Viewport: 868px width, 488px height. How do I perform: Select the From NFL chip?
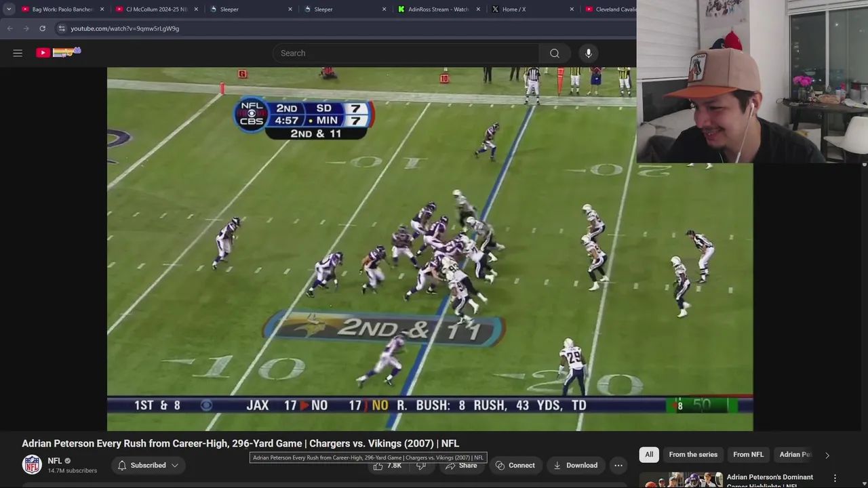tap(748, 455)
